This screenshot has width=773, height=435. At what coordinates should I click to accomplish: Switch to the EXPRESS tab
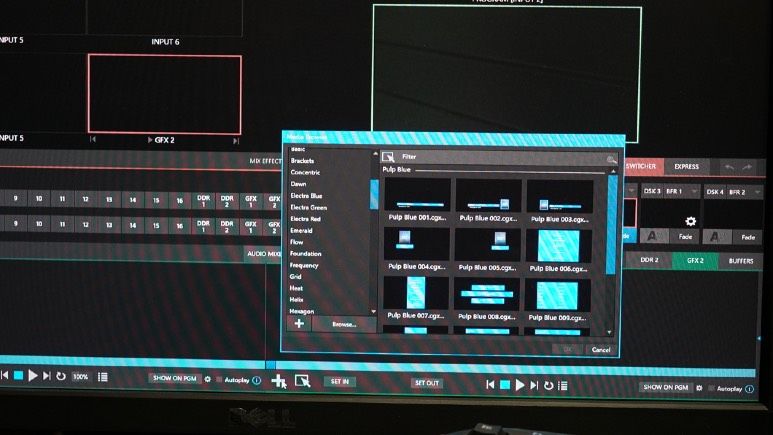tap(687, 167)
